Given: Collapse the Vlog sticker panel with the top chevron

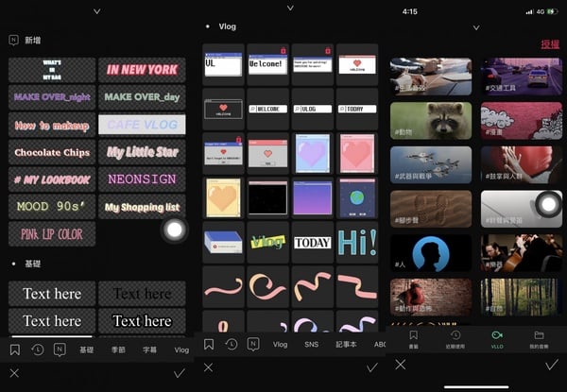Looking at the screenshot, I should click(289, 10).
